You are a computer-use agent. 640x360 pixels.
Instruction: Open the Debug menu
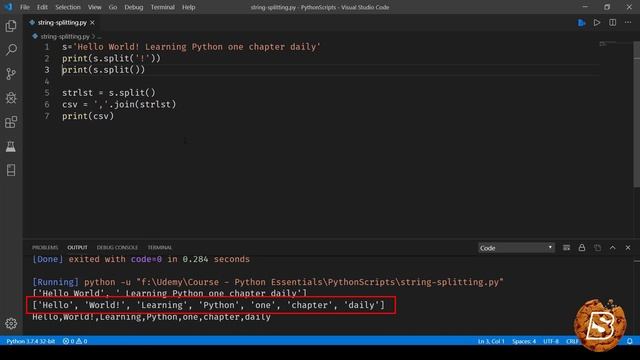coord(133,7)
